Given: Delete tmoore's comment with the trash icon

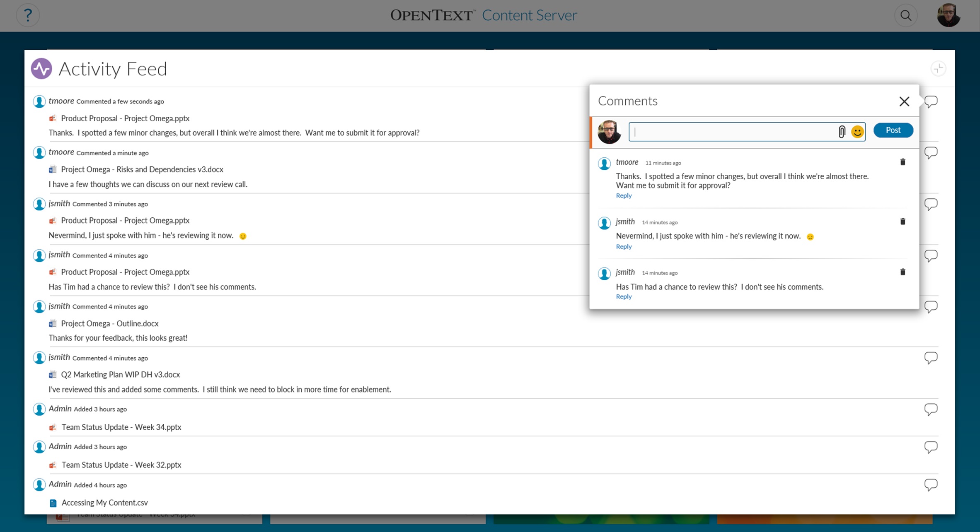Looking at the screenshot, I should (x=903, y=162).
